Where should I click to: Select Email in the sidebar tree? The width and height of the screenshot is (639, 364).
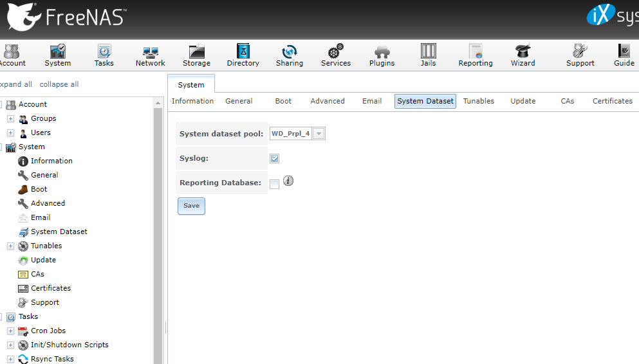(x=41, y=217)
